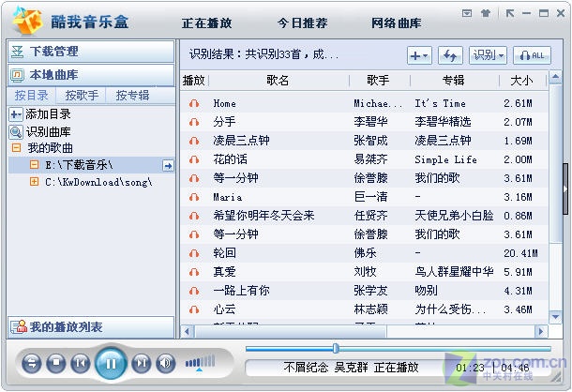
Task: Play 真爱 using its headphone icon
Action: [194, 272]
